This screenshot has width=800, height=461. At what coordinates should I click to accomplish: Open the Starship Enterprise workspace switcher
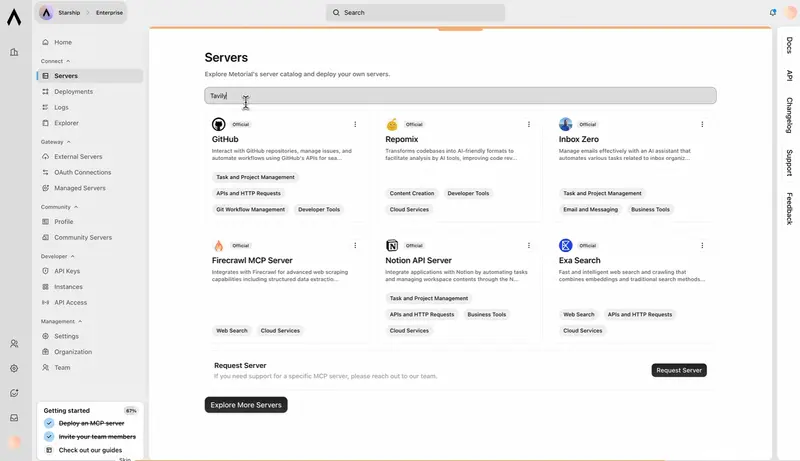click(82, 12)
